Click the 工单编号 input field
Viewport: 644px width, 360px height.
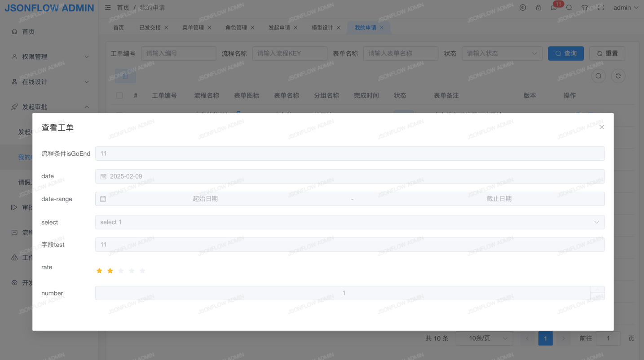click(x=178, y=53)
